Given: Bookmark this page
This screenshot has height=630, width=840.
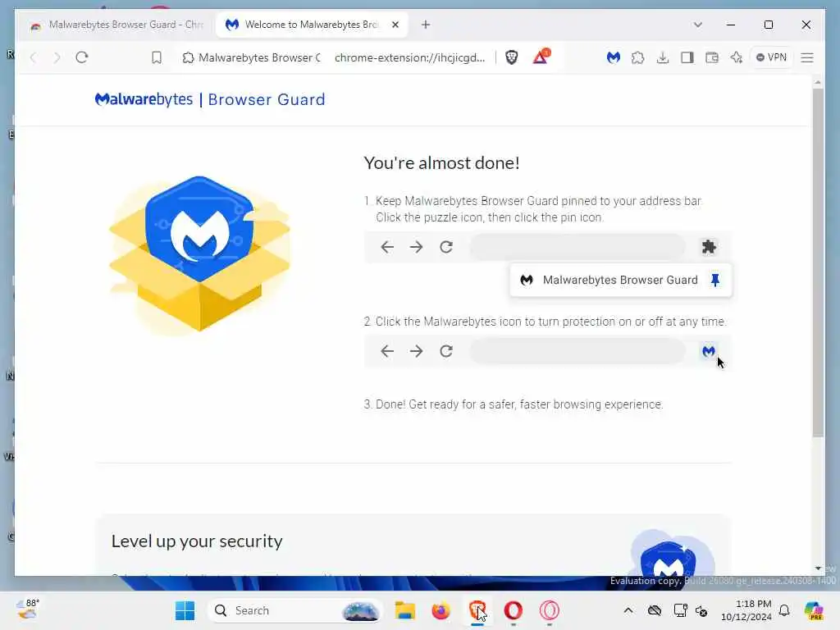Looking at the screenshot, I should pyautogui.click(x=157, y=57).
